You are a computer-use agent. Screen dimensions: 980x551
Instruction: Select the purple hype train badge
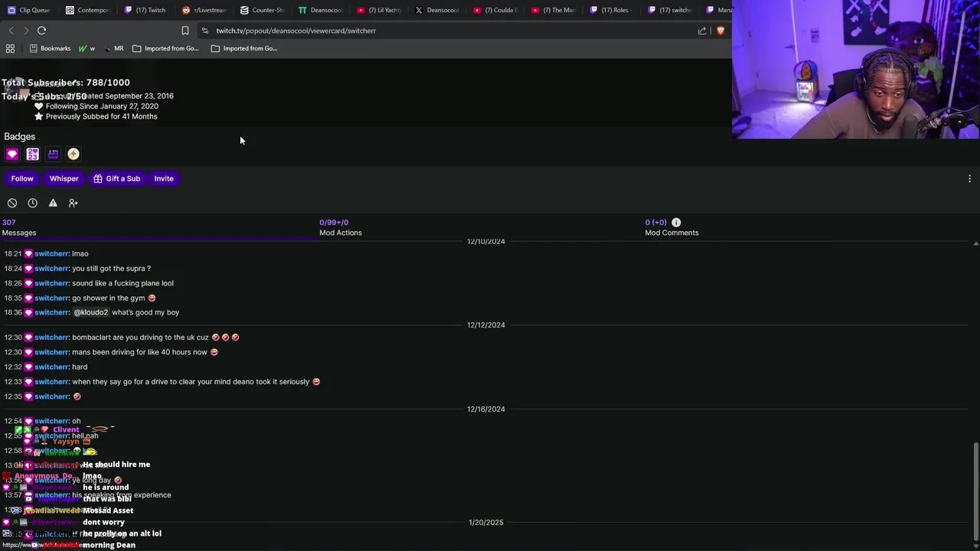click(53, 154)
